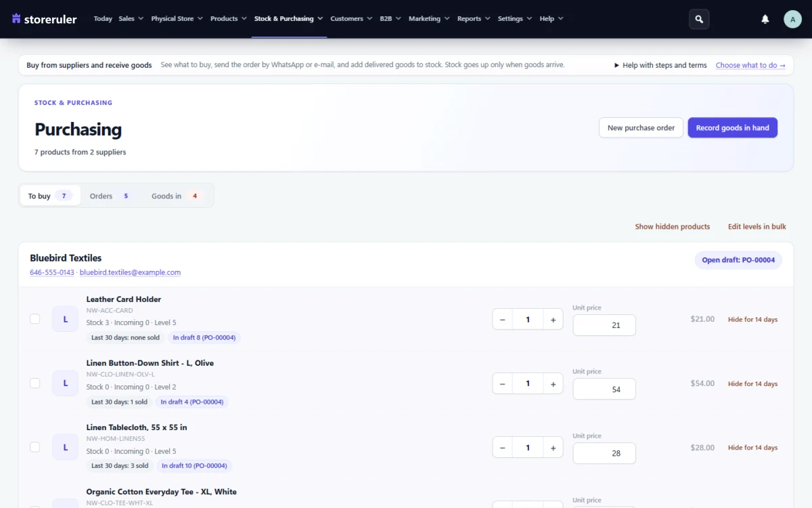This screenshot has width=812, height=508.
Task: Increase quantity for Linen Tablecloth
Action: [x=553, y=447]
